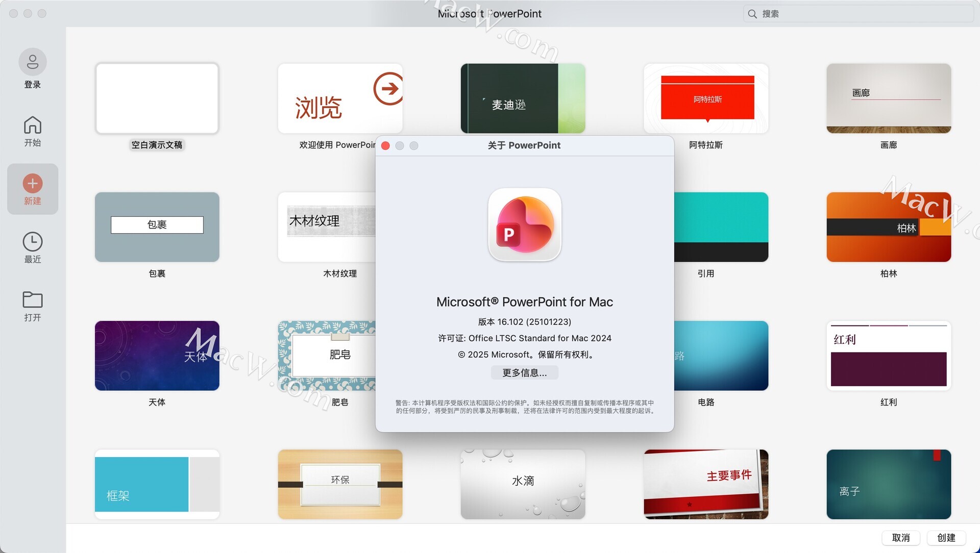Screen dimensions: 980x553
Task: Select the 阿特拉斯 Atlas red template
Action: click(706, 98)
